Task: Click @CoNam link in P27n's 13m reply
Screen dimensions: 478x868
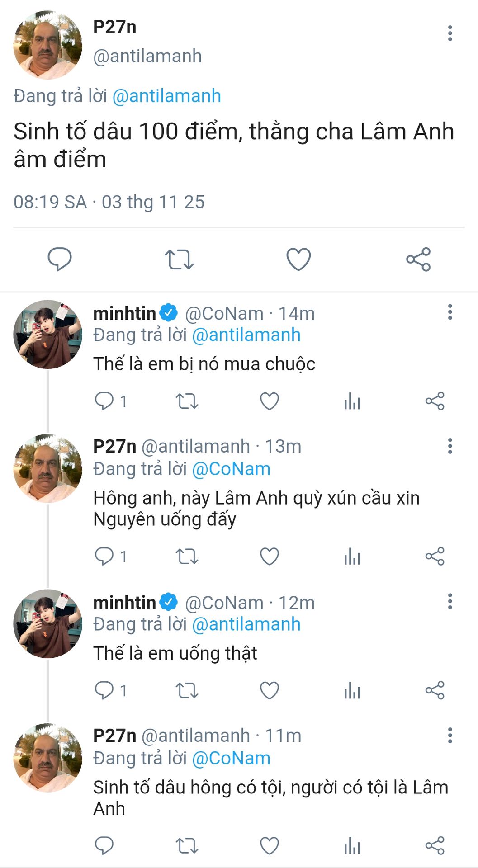Action: 231,469
